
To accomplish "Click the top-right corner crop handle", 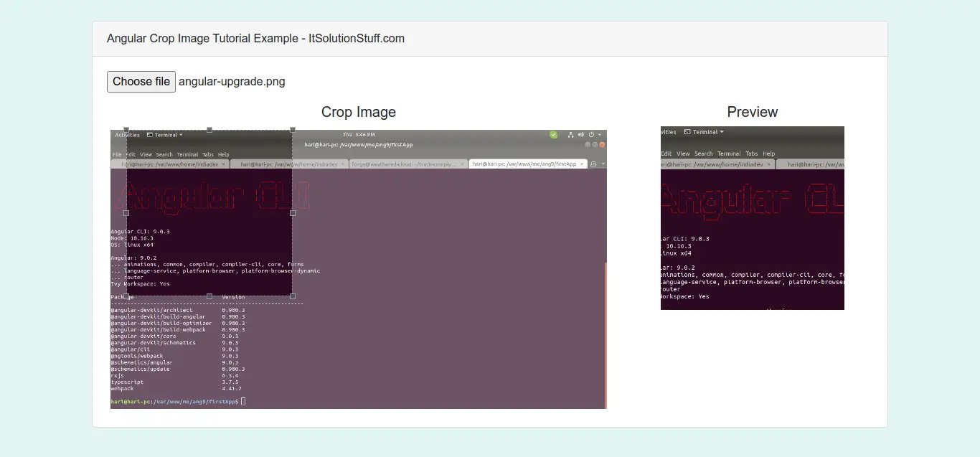I will (x=293, y=130).
